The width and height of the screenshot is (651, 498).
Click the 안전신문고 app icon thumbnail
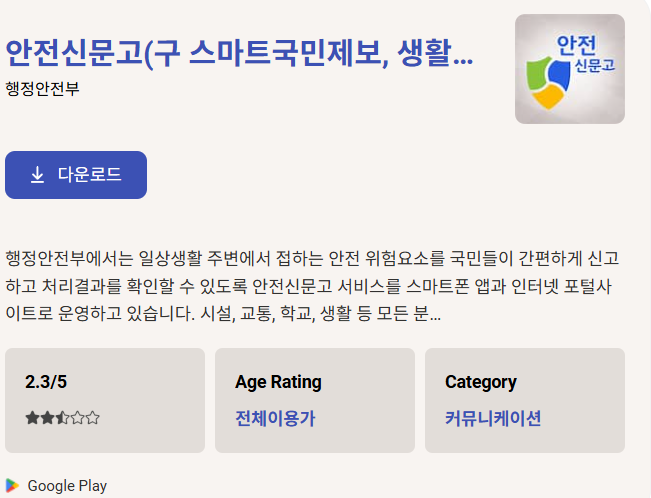[x=570, y=69]
